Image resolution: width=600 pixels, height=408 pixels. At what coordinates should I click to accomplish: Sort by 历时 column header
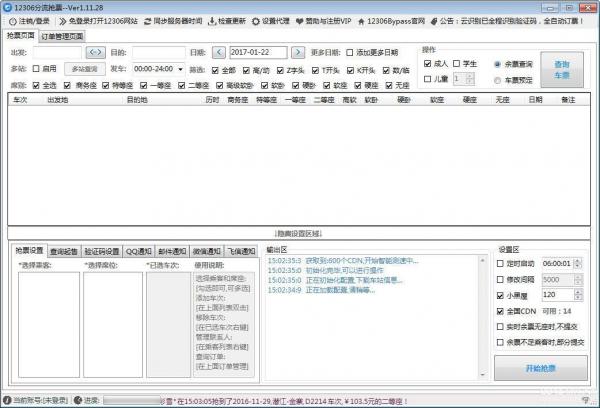[212, 100]
